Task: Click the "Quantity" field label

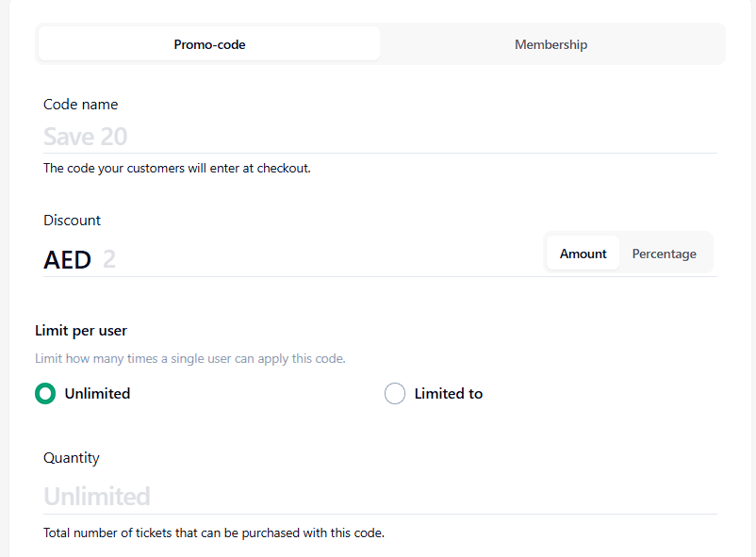Action: point(72,458)
